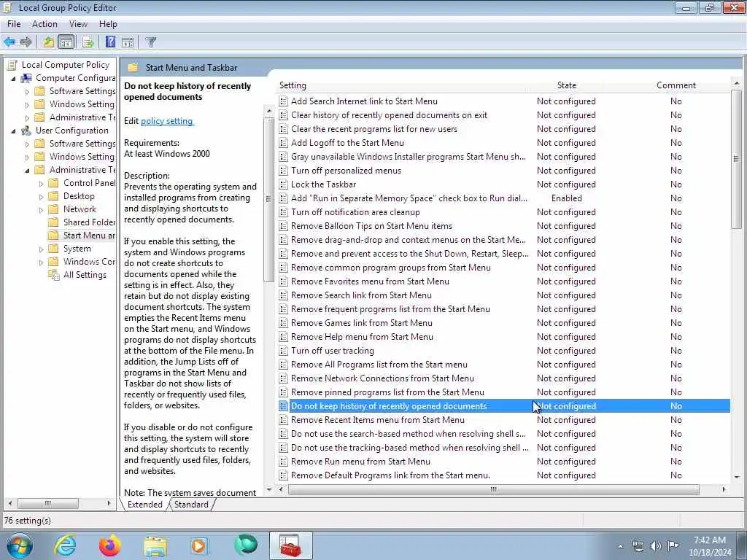Click the policy setting edit link

click(167, 121)
